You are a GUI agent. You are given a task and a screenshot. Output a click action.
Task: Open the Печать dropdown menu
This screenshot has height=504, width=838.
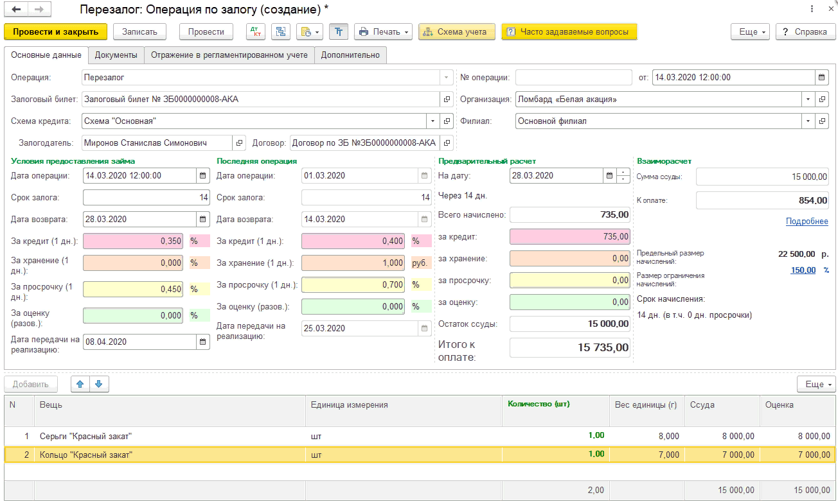click(384, 31)
